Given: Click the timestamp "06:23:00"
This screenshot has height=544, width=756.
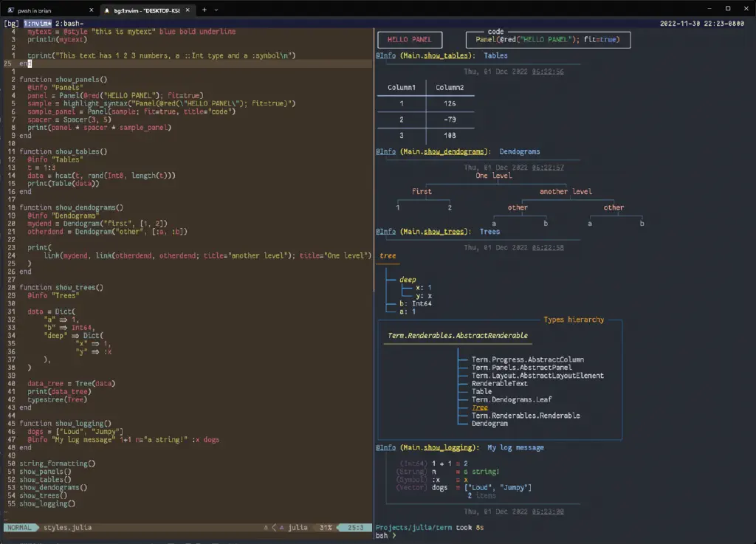Looking at the screenshot, I should pyautogui.click(x=548, y=512).
